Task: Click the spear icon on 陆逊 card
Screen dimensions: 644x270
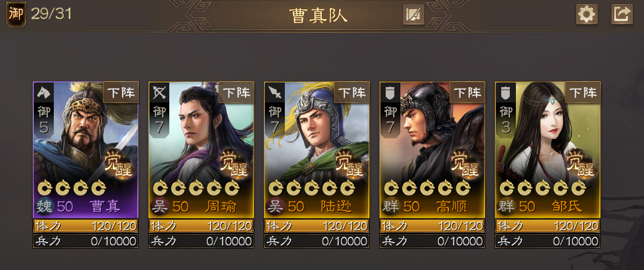Action: [274, 93]
